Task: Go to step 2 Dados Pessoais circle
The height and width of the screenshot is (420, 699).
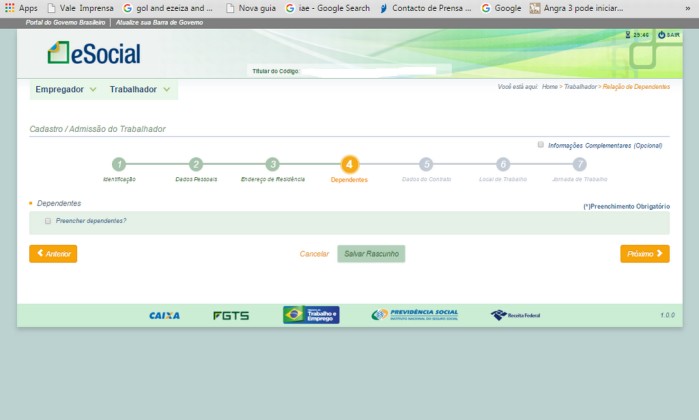Action: (196, 164)
